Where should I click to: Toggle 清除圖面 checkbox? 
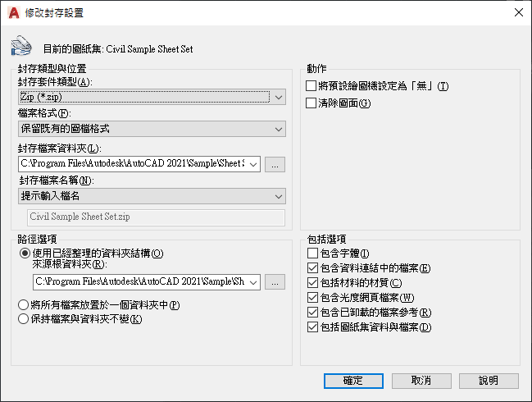point(311,103)
